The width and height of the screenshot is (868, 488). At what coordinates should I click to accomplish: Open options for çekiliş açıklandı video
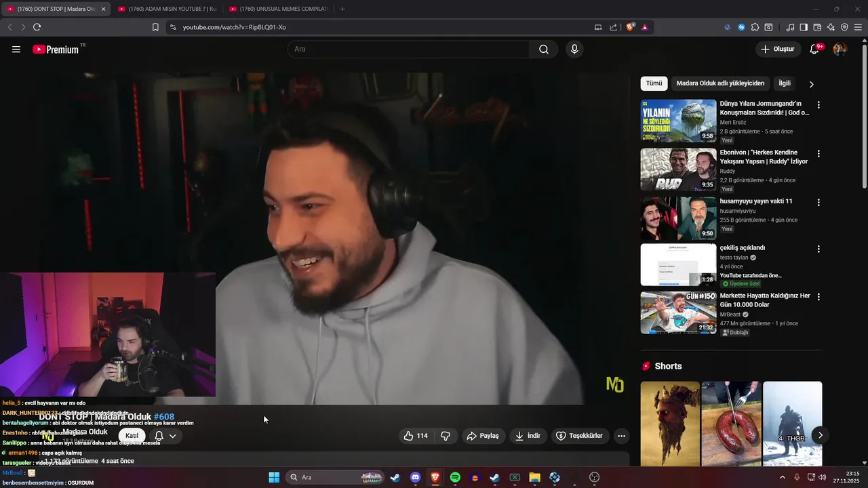(x=818, y=249)
